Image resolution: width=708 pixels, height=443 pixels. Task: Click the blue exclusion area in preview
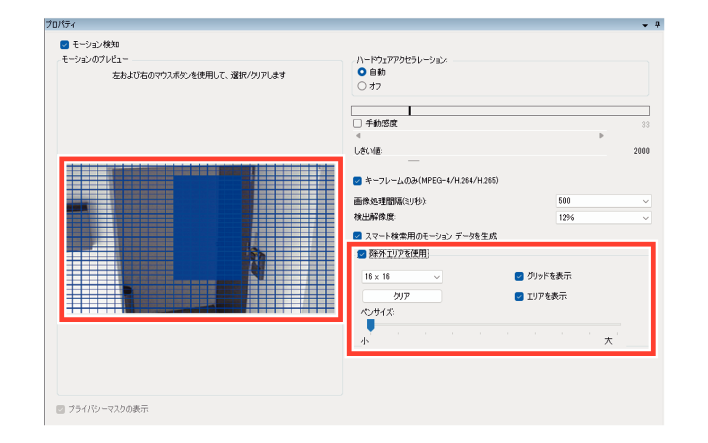[x=207, y=228]
